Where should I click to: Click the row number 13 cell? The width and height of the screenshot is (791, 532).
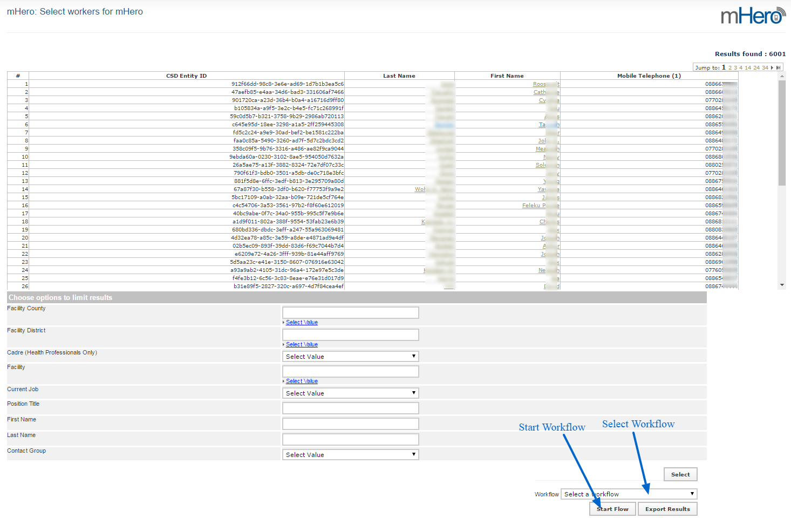click(x=18, y=181)
